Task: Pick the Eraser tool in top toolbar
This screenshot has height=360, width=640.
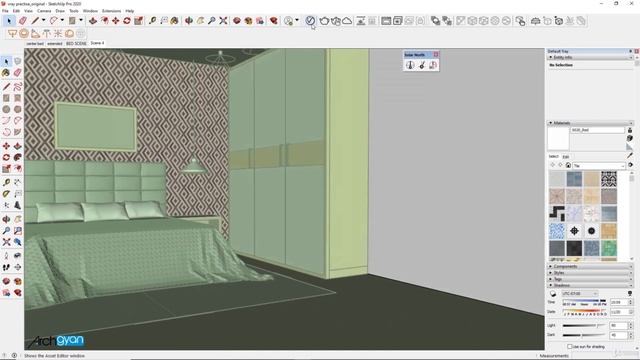Action: click(23, 21)
